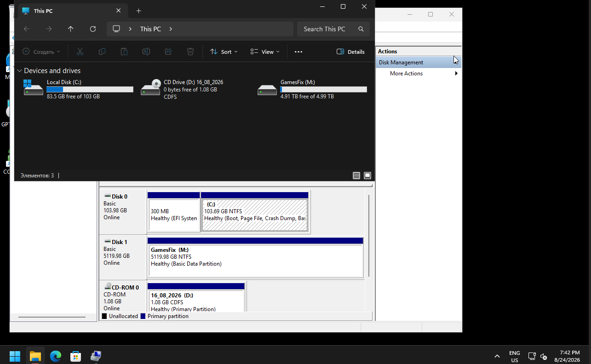The height and width of the screenshot is (364, 591).
Task: Collapse the Devices and drives group
Action: [20, 71]
